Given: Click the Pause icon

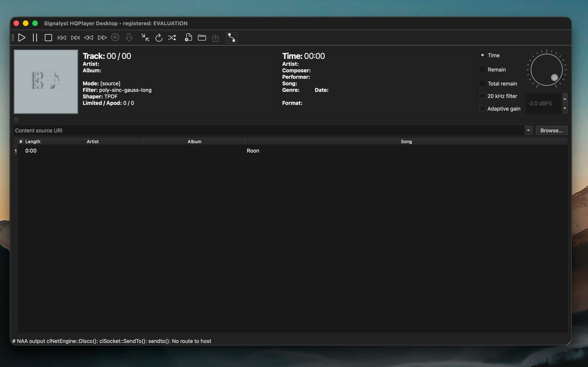Looking at the screenshot, I should pyautogui.click(x=35, y=38).
